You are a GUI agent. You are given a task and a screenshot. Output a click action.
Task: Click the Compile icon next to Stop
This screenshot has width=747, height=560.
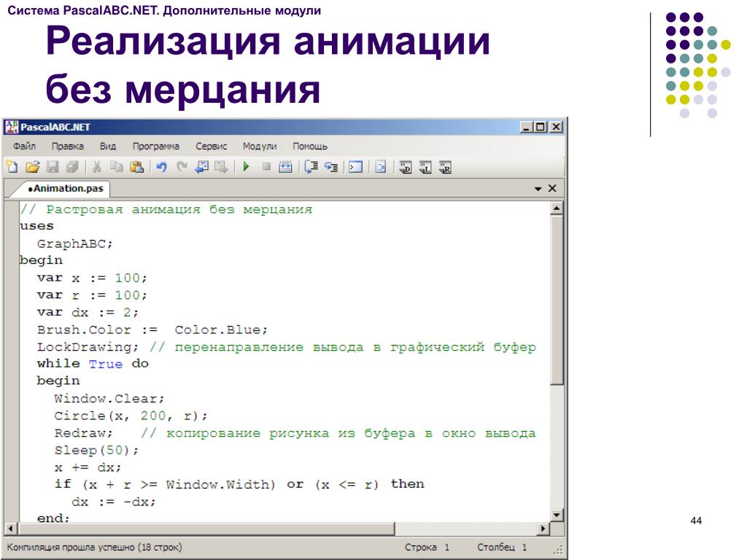pos(285,167)
